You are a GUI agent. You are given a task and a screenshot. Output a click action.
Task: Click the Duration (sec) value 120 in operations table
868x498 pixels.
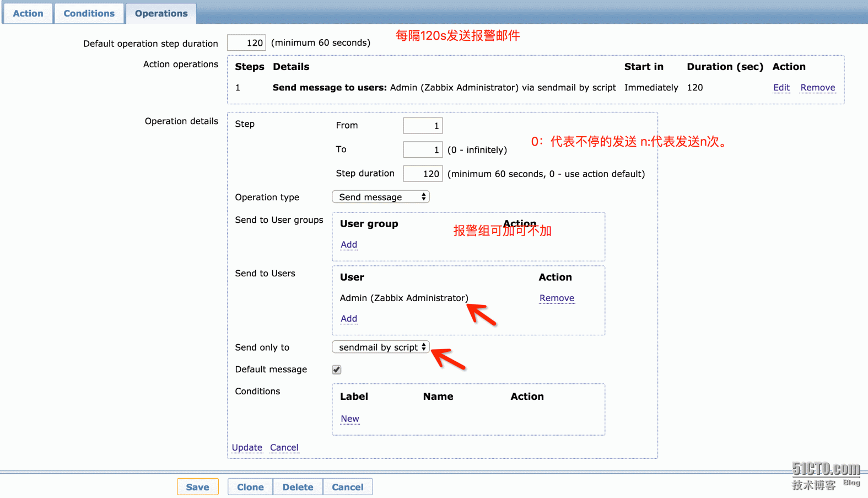point(695,88)
